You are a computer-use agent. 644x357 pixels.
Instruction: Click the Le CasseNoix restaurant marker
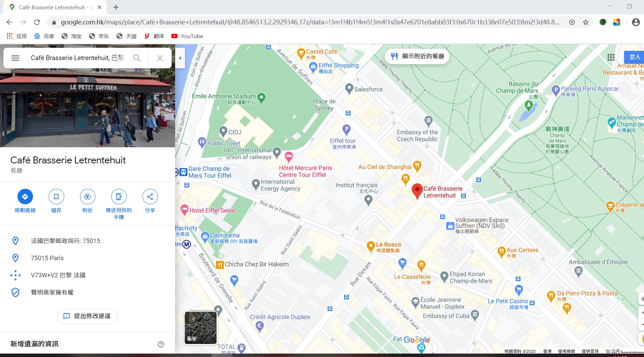pos(421,265)
